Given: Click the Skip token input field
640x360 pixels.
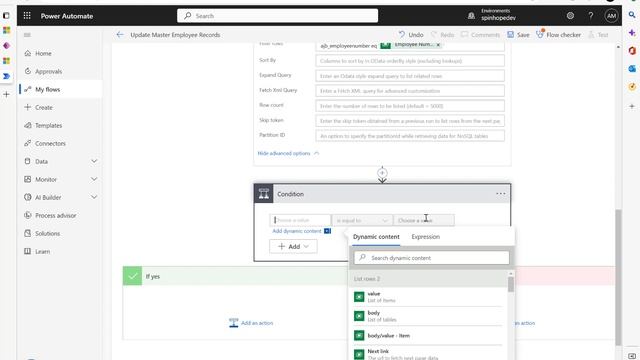Looking at the screenshot, I should pos(410,121).
